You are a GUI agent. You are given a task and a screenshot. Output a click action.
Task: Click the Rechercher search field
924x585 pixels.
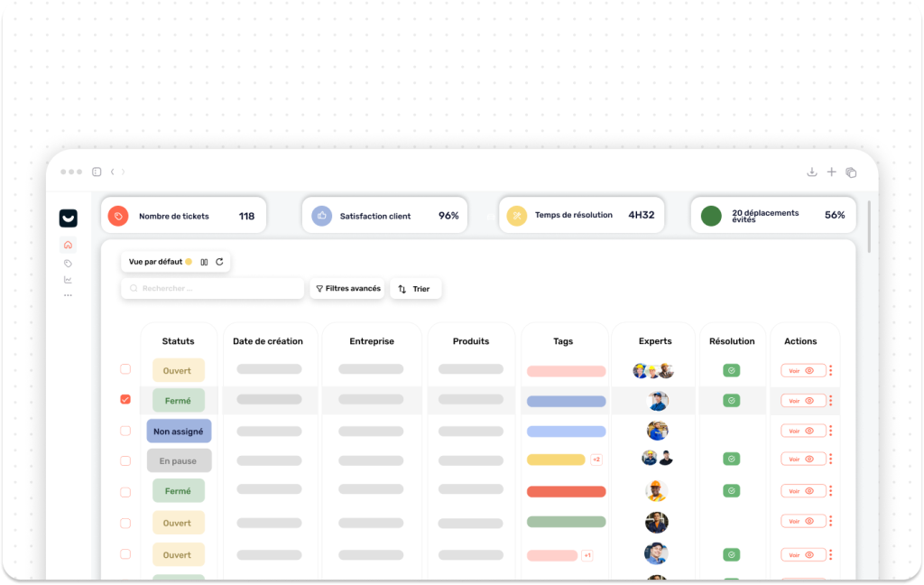(x=213, y=289)
